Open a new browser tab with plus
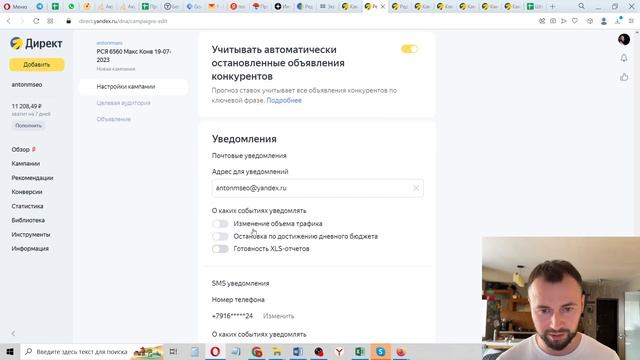Screen dimensions: 640x360 pos(552,7)
